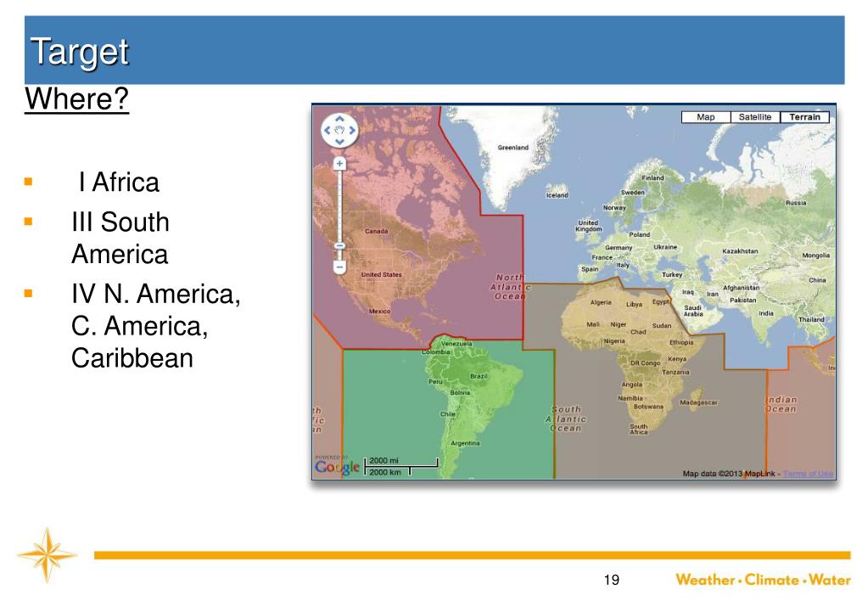Viewport: 868px width, 601px height.
Task: Select the Terrain view type
Action: coord(804,117)
